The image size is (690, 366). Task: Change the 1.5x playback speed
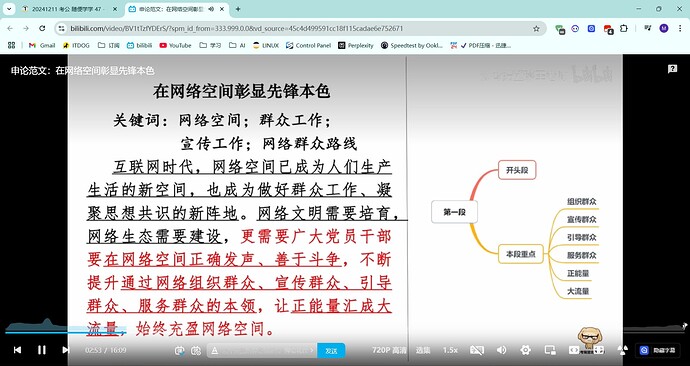[450, 350]
